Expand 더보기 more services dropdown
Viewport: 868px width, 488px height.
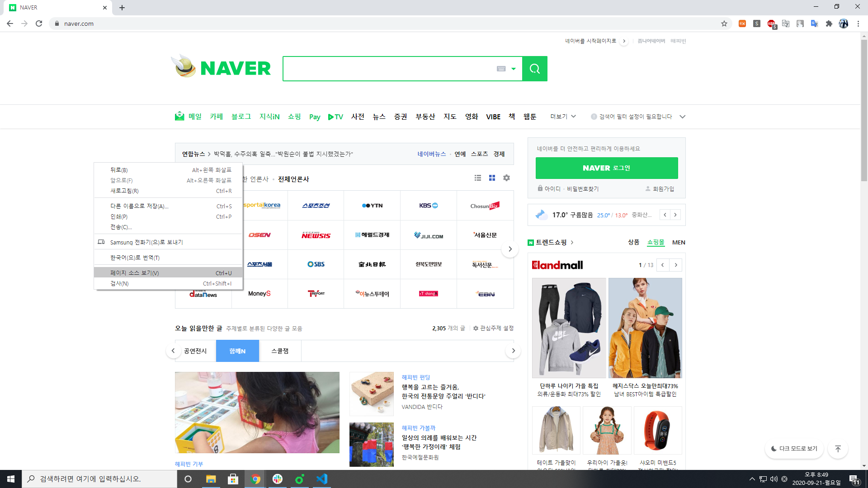(563, 117)
